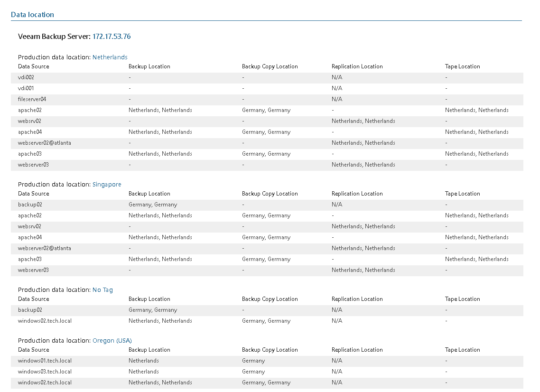
Task: Open the Netherlands production data location link
Action: (110, 57)
